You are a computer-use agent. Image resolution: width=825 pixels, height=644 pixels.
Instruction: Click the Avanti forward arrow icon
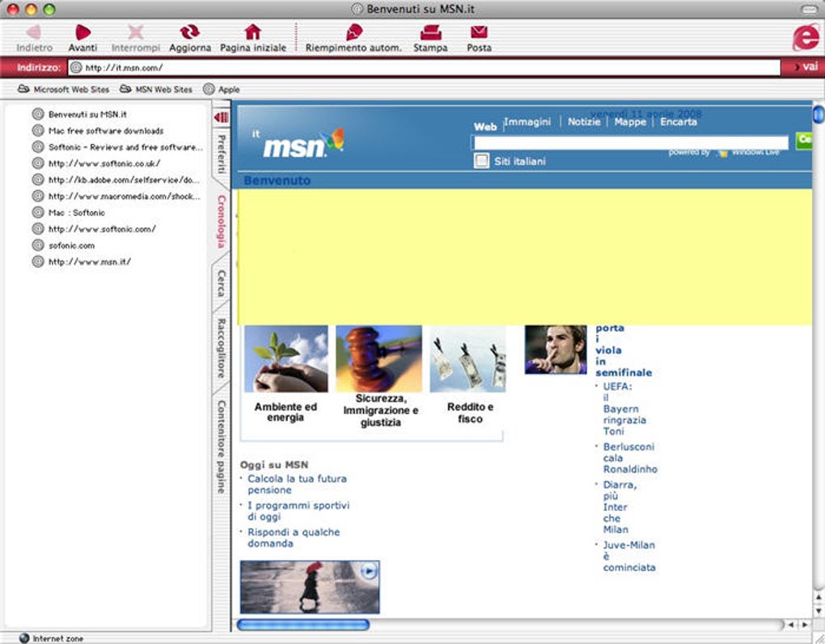(x=82, y=32)
